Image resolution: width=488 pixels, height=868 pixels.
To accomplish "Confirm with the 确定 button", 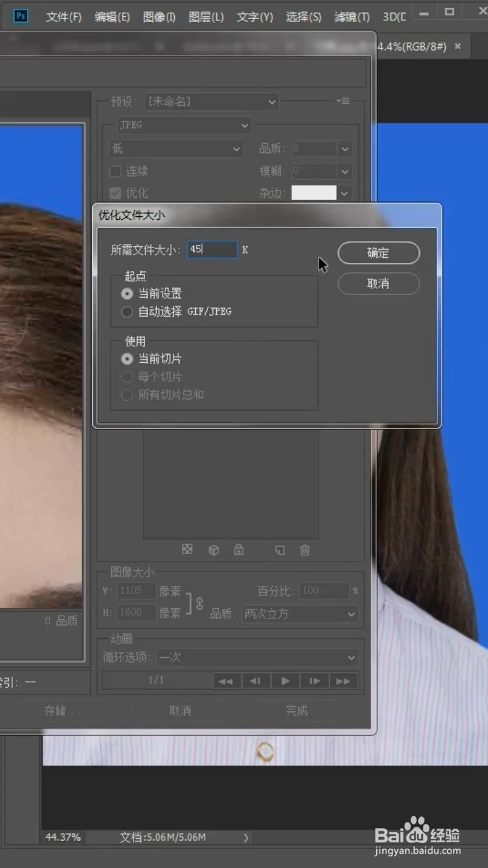I will click(x=378, y=253).
